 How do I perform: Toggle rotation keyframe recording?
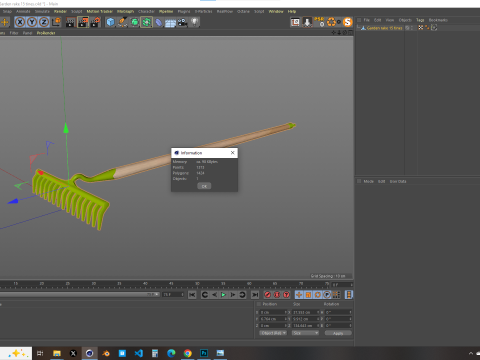coord(318,295)
